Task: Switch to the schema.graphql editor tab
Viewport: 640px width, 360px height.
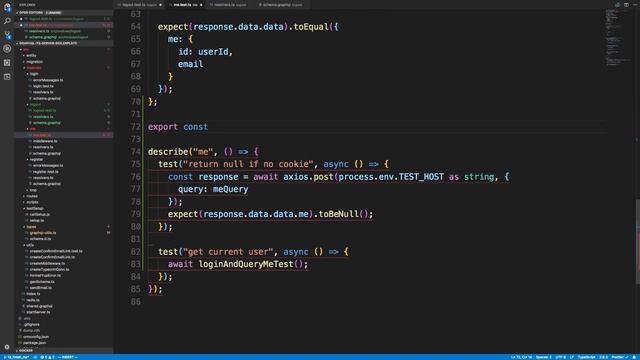Action: 282,5
